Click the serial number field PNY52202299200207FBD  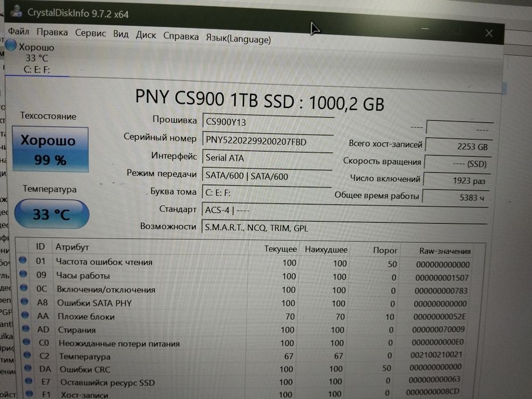[x=268, y=142]
